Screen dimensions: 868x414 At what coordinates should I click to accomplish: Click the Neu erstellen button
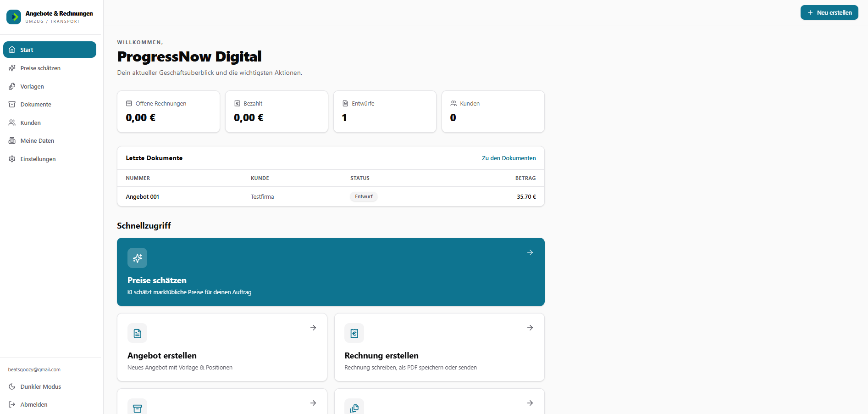[x=829, y=12]
